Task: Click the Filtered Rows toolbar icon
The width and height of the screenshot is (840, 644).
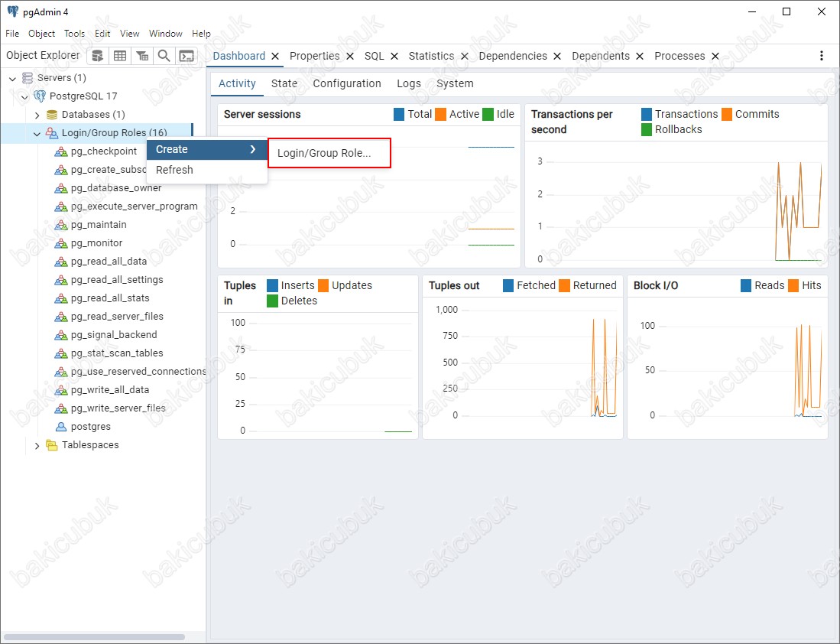Action: pos(142,56)
